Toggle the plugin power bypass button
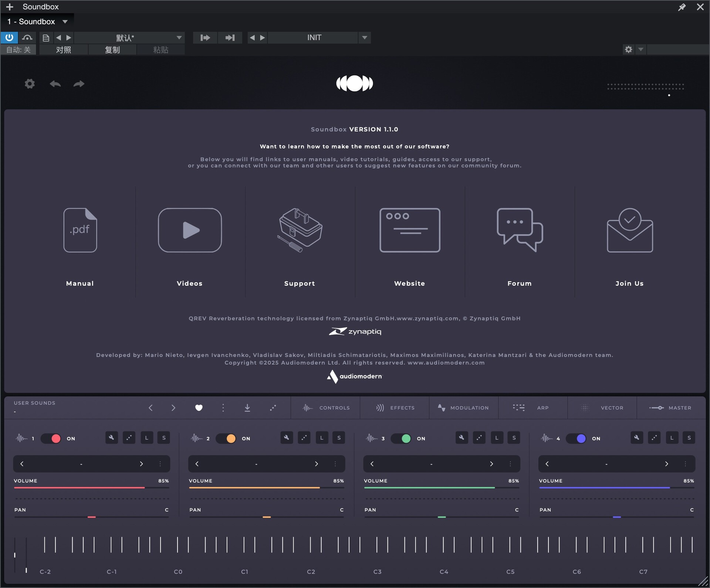 pyautogui.click(x=9, y=38)
